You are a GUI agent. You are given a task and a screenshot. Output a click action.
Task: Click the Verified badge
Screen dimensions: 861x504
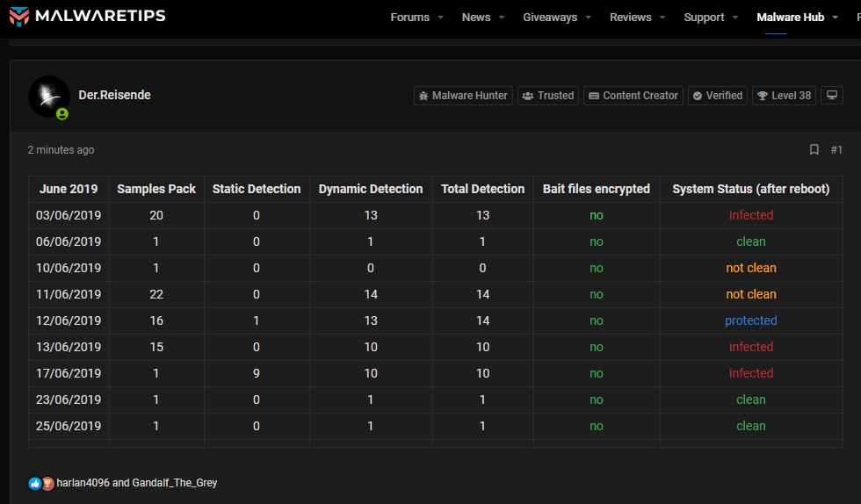point(718,96)
